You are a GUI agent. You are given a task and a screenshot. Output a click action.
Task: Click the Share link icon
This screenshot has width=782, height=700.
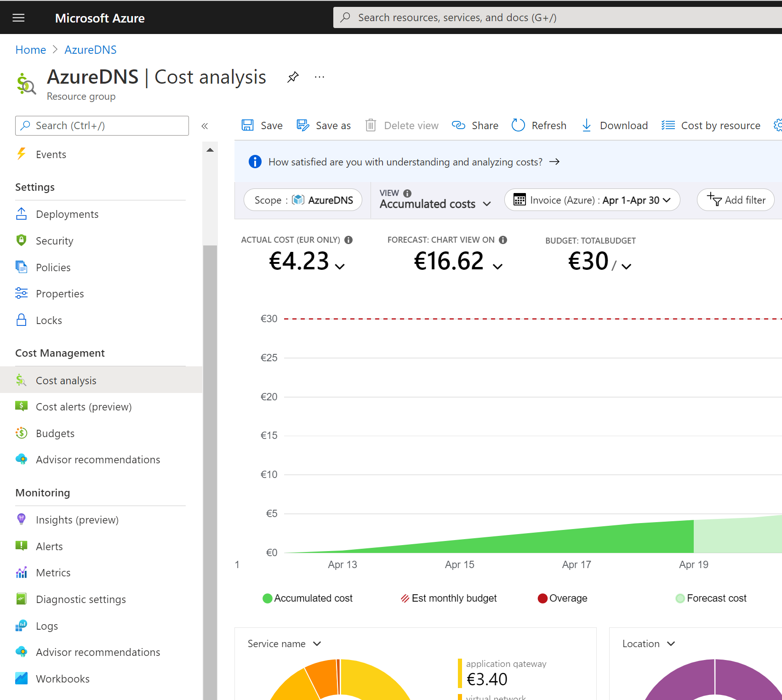click(x=458, y=125)
